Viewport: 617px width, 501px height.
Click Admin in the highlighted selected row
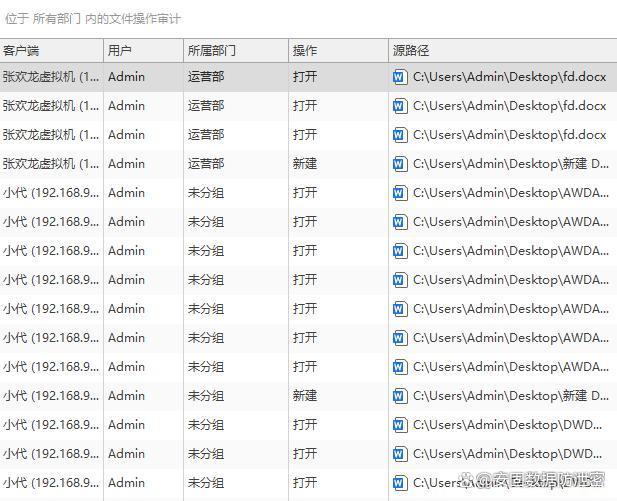126,77
